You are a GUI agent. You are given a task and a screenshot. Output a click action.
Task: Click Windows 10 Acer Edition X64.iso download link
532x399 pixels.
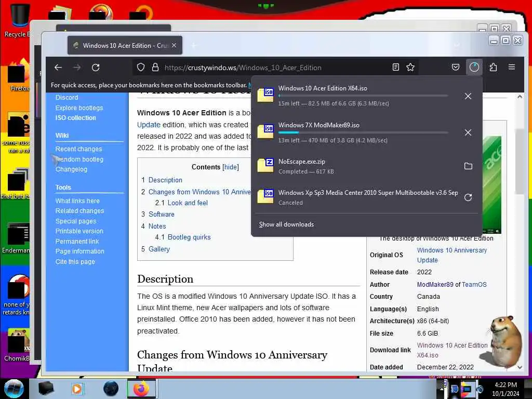click(452, 350)
